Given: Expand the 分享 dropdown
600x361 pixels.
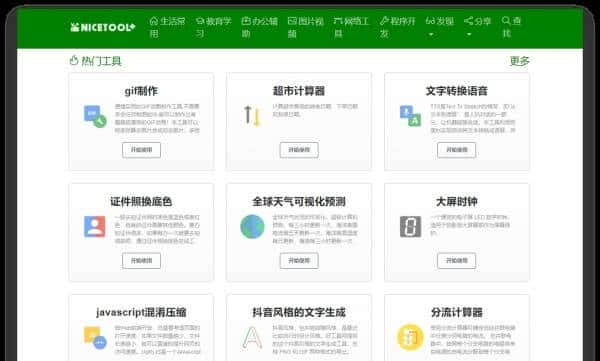Looking at the screenshot, I should click(477, 26).
